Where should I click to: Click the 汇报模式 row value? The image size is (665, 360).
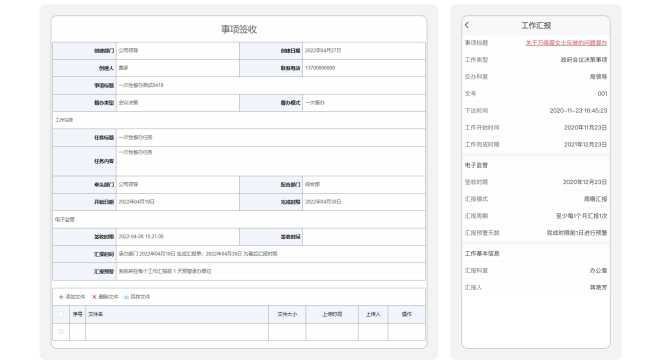coord(595,199)
